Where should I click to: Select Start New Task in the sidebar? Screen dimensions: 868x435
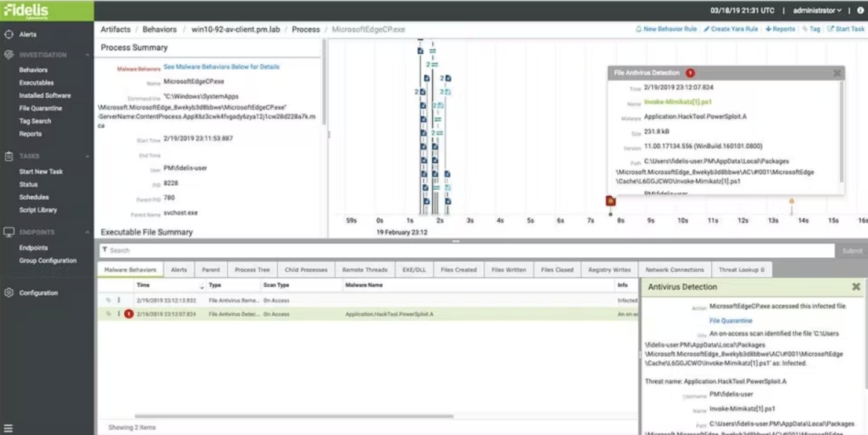tap(41, 172)
